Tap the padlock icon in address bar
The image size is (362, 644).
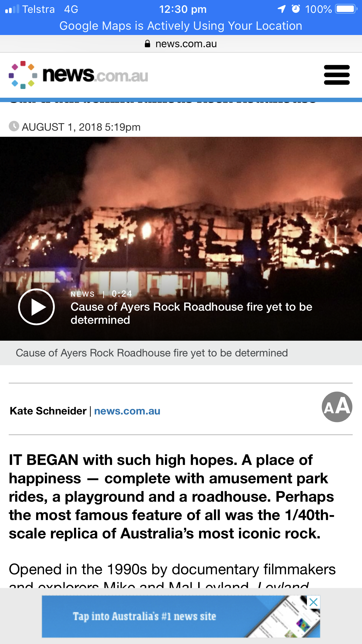click(x=147, y=44)
